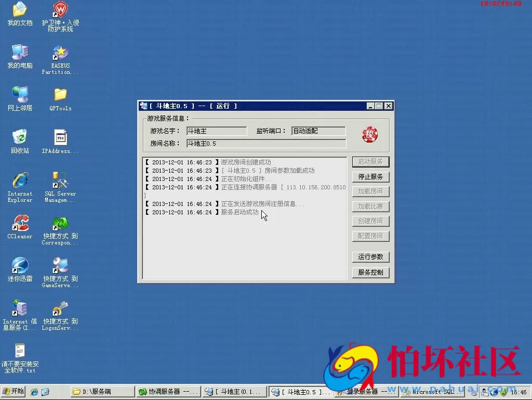This screenshot has width=532, height=400.
Task: Open the 开始 Start menu
Action: (13, 392)
